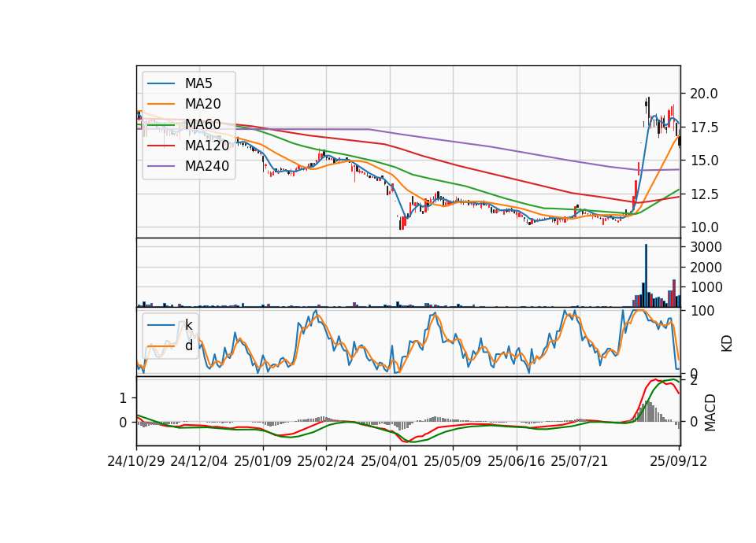Click the 25/05/09 date axis label

[453, 461]
